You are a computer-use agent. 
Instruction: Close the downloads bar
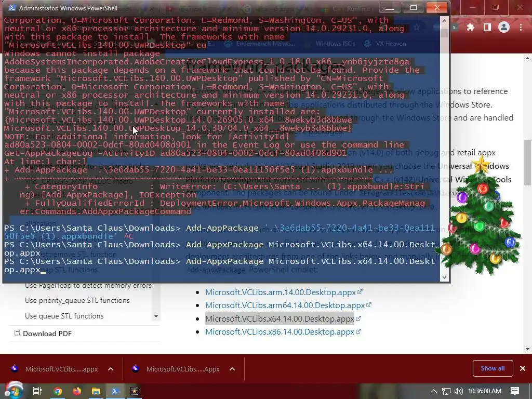523,368
